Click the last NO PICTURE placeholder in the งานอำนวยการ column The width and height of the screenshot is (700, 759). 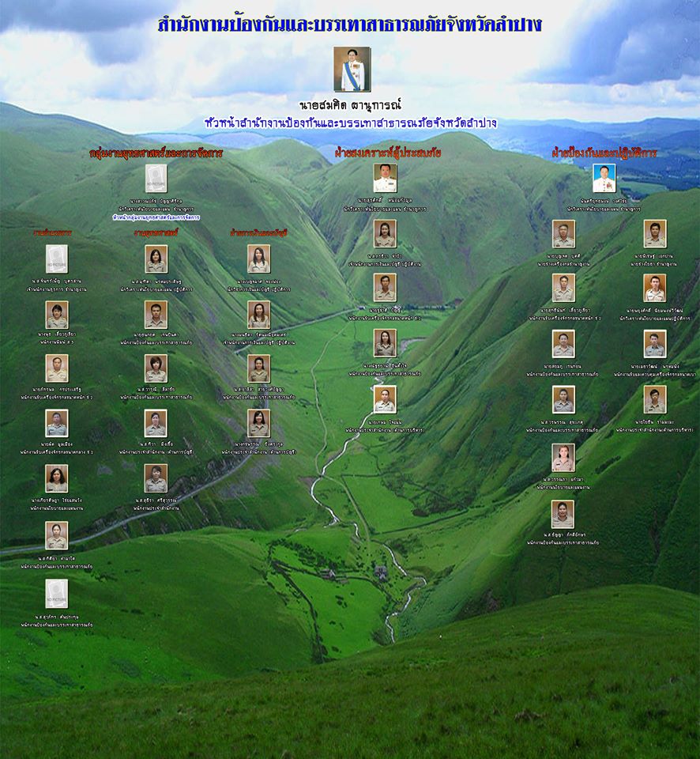coord(56,593)
